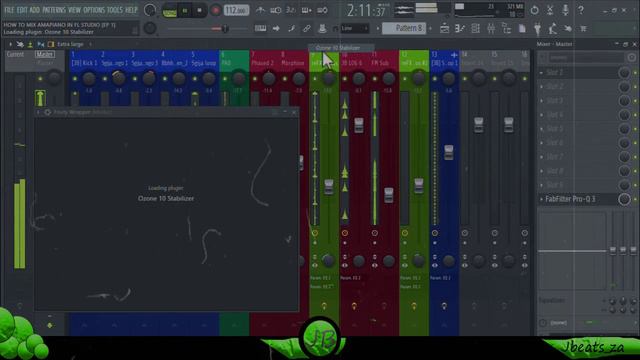Click the right-arrow icon in second toolbar row
The width and height of the screenshot is (640, 360).
(x=276, y=29)
